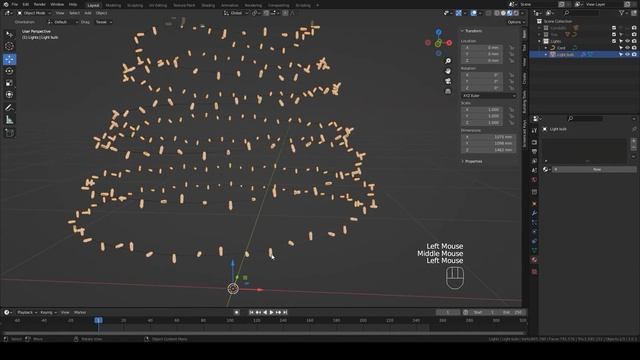640x360 pixels.
Task: Open the Global transform orientation dropdown
Action: pyautogui.click(x=236, y=13)
